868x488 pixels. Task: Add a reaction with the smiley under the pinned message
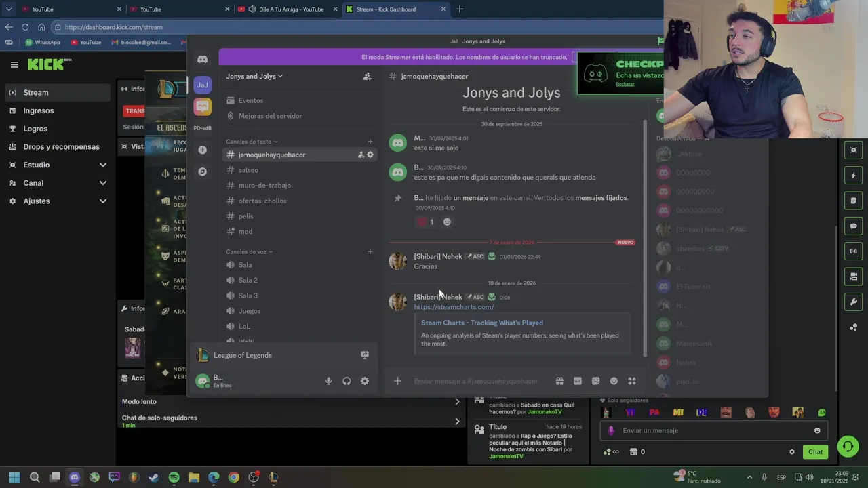(x=447, y=222)
